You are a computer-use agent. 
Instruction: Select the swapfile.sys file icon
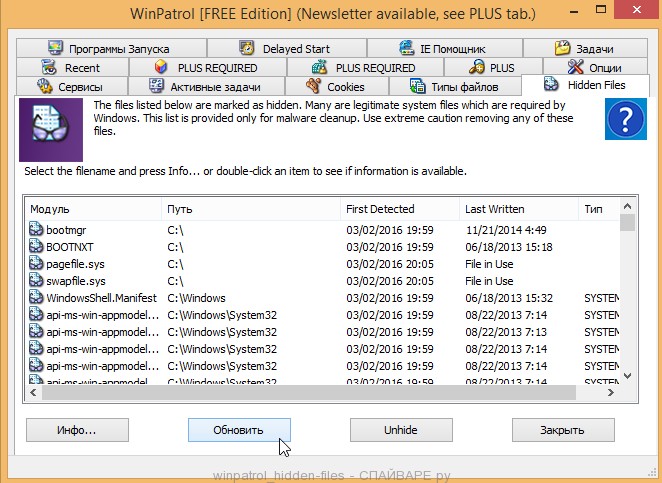coord(36,280)
